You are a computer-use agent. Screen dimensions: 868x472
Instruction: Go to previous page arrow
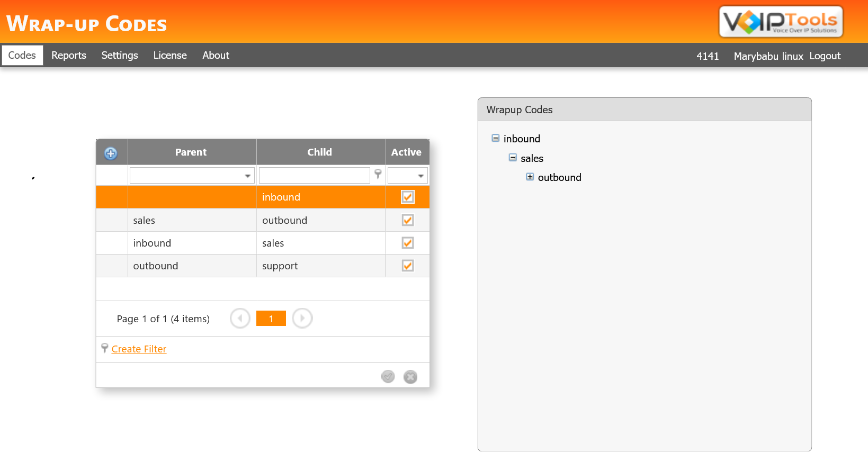[x=240, y=319]
